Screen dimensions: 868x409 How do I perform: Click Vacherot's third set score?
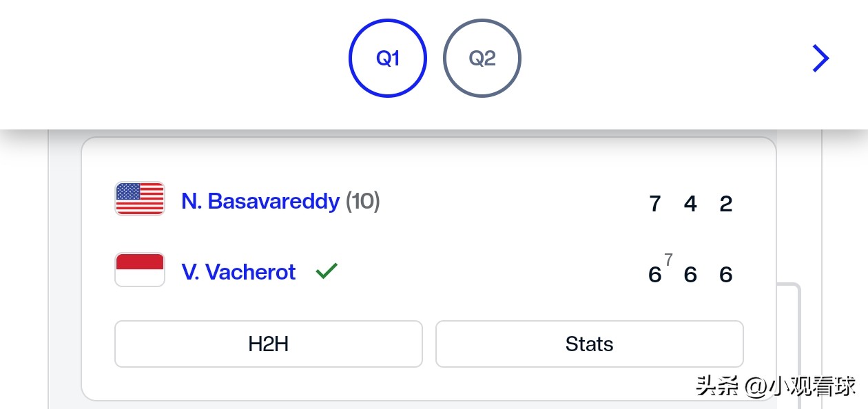726,275
